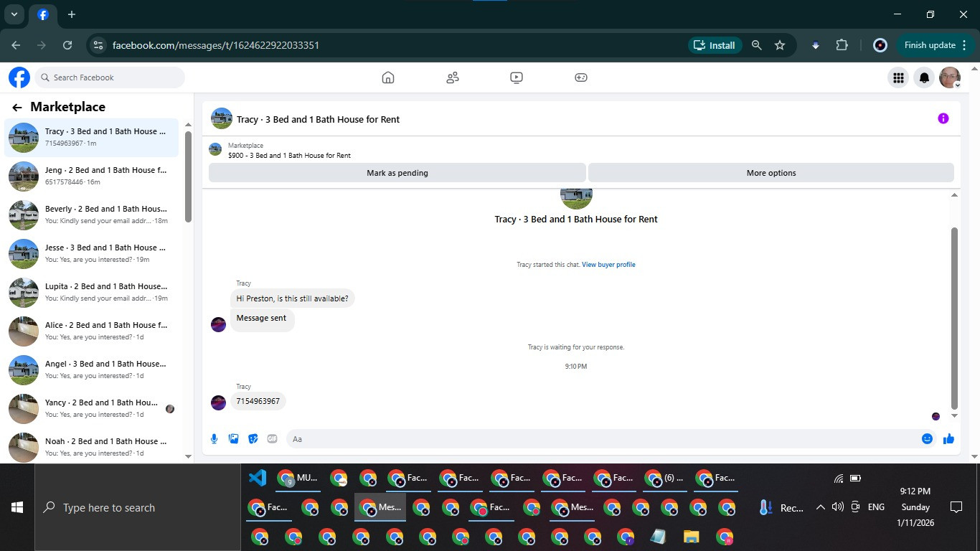This screenshot has height=551, width=980.
Task: Send a voice clip with microphone icon
Action: tap(214, 438)
